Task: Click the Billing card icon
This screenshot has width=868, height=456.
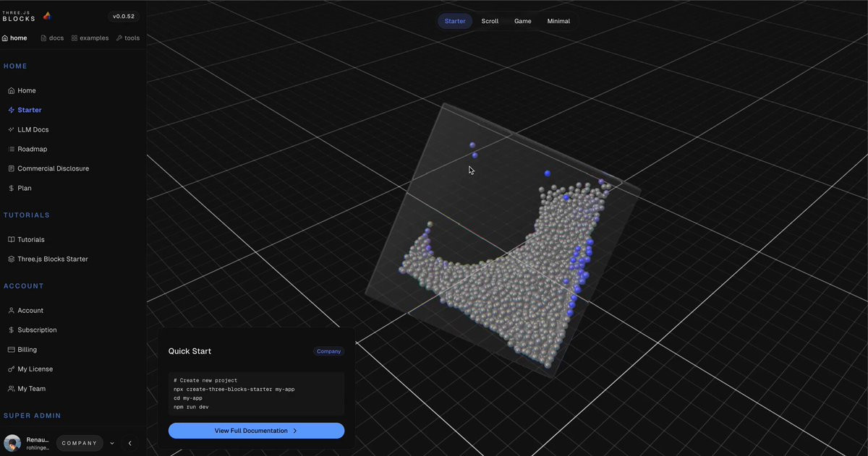Action: (11, 349)
